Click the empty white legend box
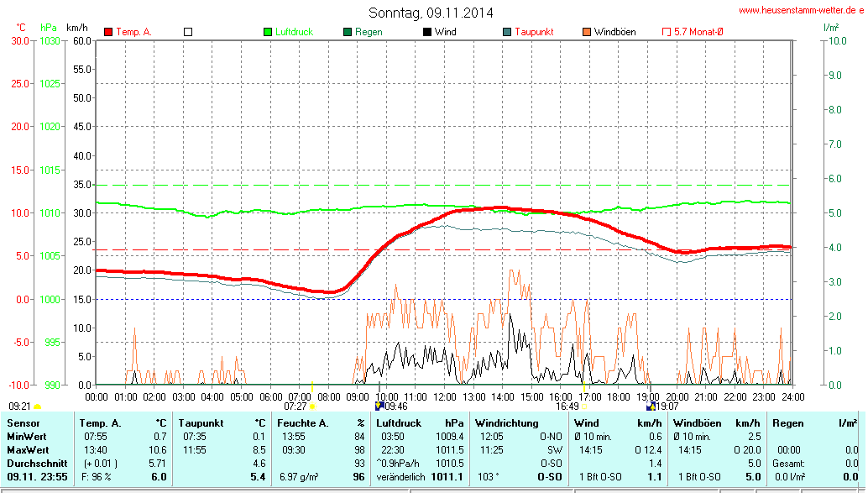Viewport: 868px width, 493px height. pos(188,32)
